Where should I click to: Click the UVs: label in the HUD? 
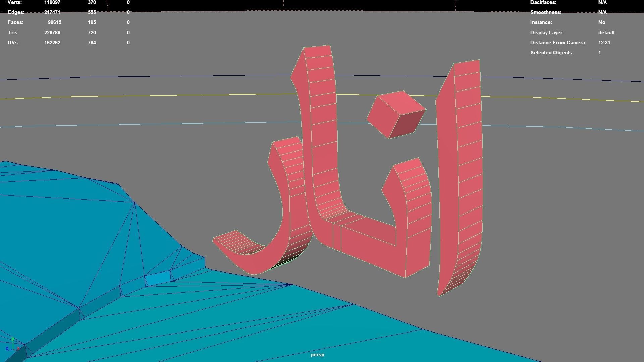[x=13, y=43]
